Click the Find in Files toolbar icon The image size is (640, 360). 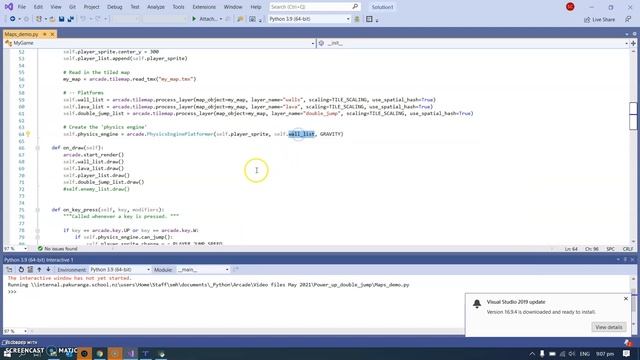240,19
